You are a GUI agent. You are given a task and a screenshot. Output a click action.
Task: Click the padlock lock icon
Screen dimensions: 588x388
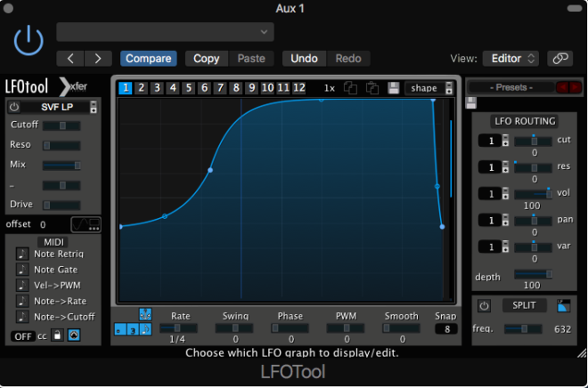point(57,335)
